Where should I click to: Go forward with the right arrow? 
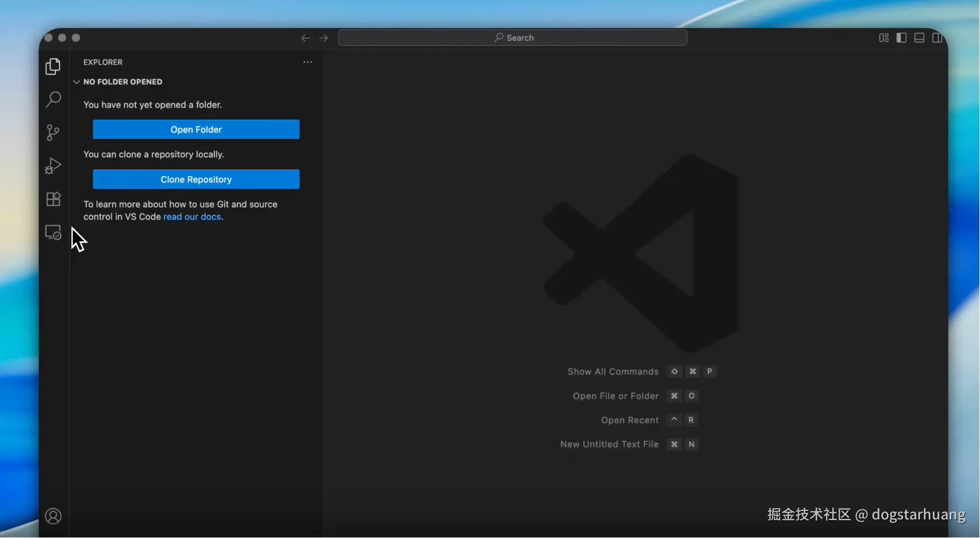[x=324, y=38]
